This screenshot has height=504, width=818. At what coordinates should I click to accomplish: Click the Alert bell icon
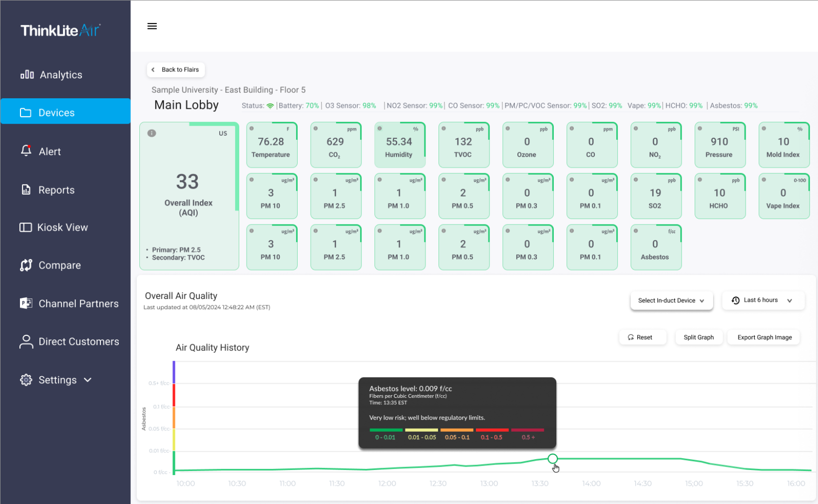tap(26, 151)
